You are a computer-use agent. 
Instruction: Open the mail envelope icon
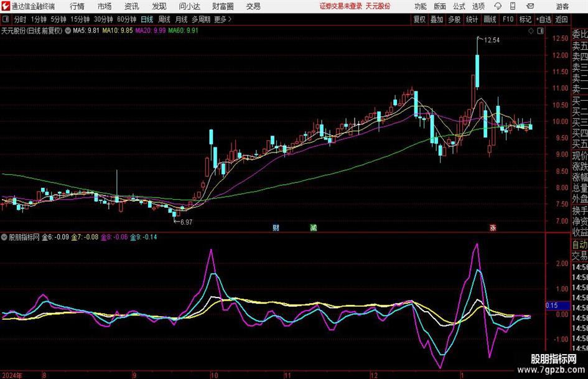pos(530,6)
